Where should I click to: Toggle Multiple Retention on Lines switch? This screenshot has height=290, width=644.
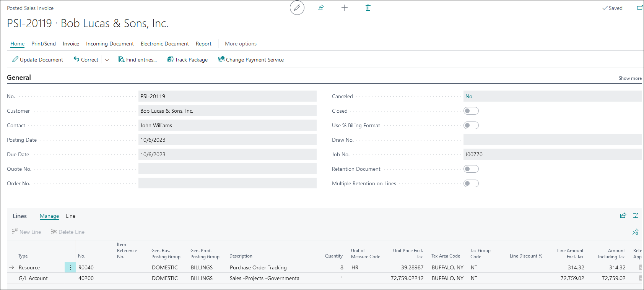pyautogui.click(x=471, y=183)
